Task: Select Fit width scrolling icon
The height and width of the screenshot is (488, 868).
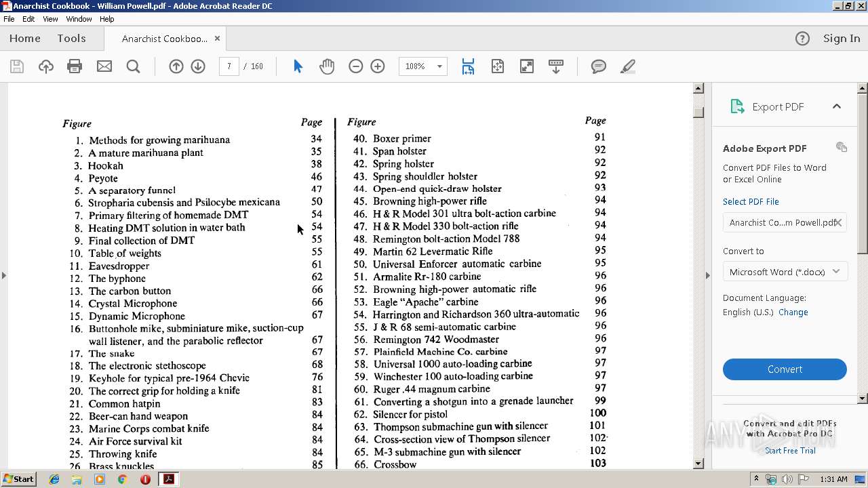Action: click(468, 66)
